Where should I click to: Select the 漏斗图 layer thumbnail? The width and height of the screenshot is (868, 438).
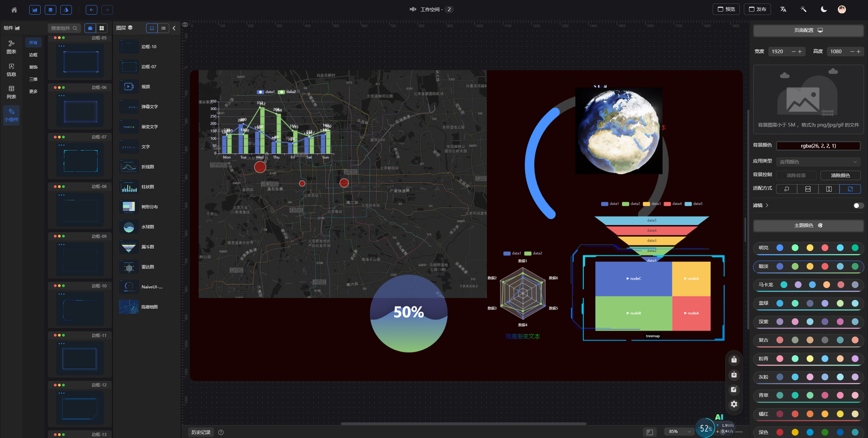click(129, 247)
